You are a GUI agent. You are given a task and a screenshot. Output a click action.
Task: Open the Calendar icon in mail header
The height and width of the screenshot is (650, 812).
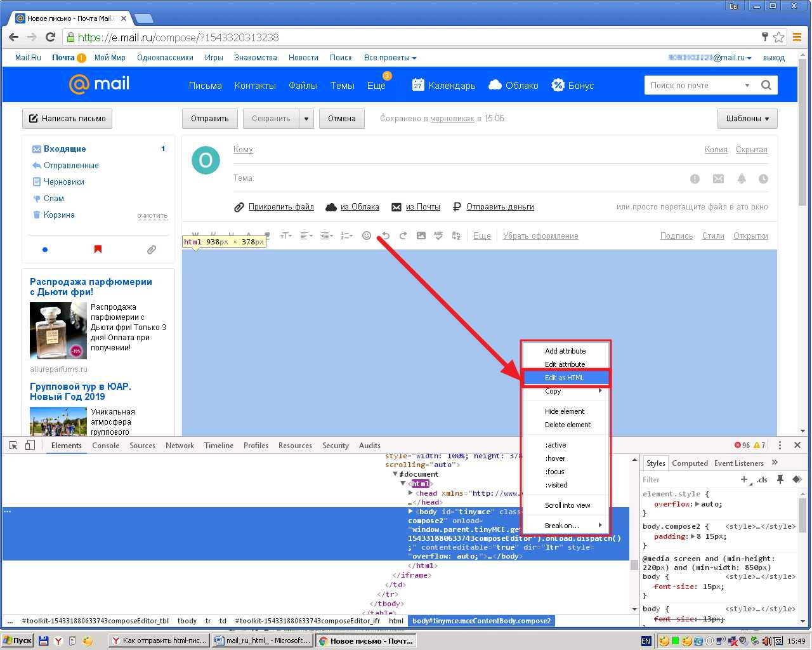[x=418, y=85]
